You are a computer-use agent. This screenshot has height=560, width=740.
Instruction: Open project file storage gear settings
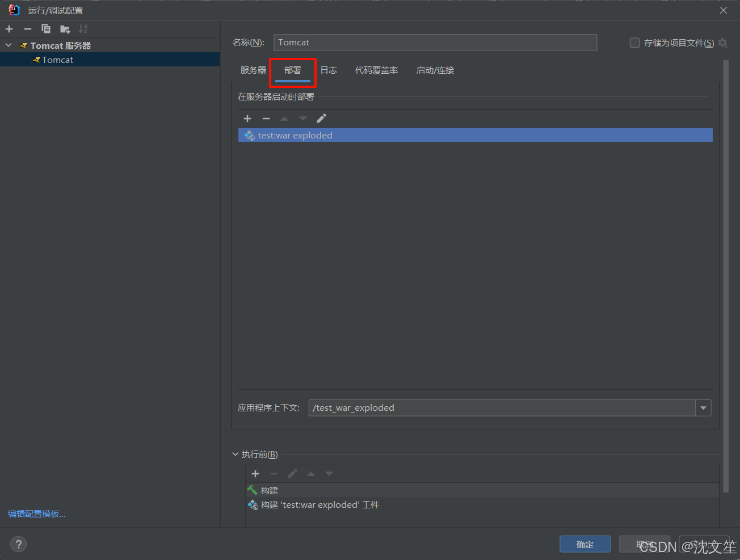click(x=722, y=43)
